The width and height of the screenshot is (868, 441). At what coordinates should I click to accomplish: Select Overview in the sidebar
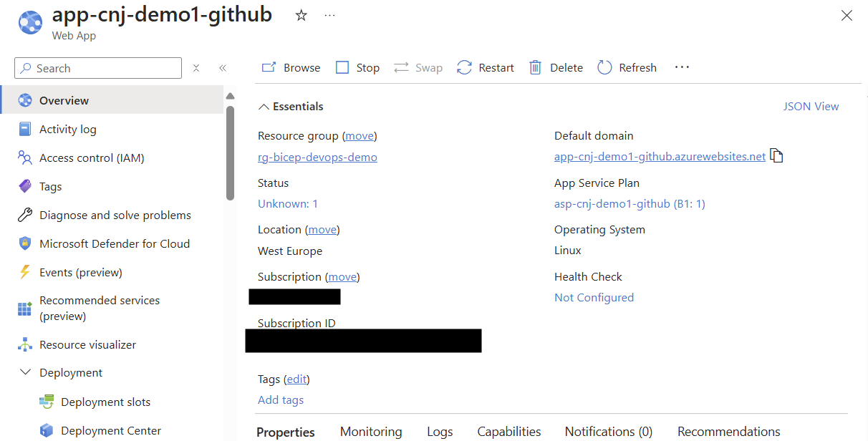pyautogui.click(x=112, y=100)
